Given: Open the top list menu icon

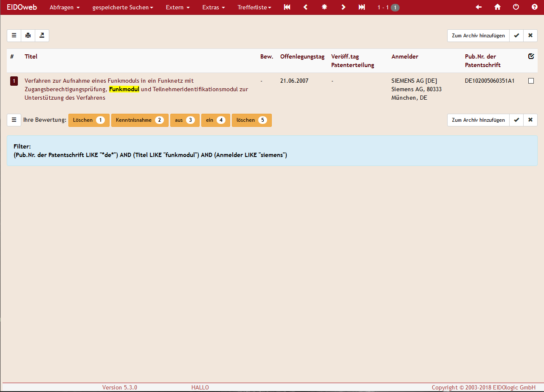Looking at the screenshot, I should pos(14,36).
